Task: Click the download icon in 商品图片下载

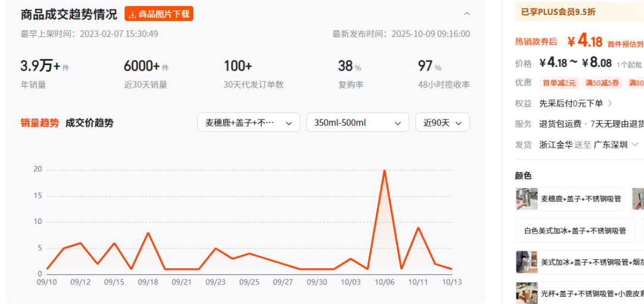Action: (132, 14)
